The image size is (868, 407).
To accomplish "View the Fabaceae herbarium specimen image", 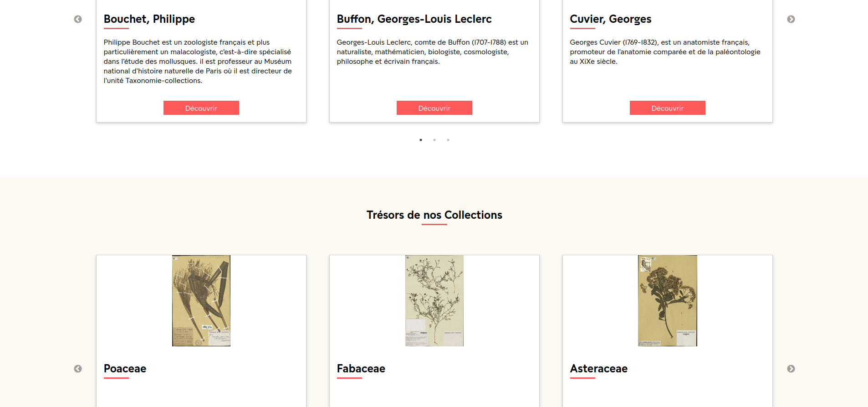I will (x=434, y=301).
